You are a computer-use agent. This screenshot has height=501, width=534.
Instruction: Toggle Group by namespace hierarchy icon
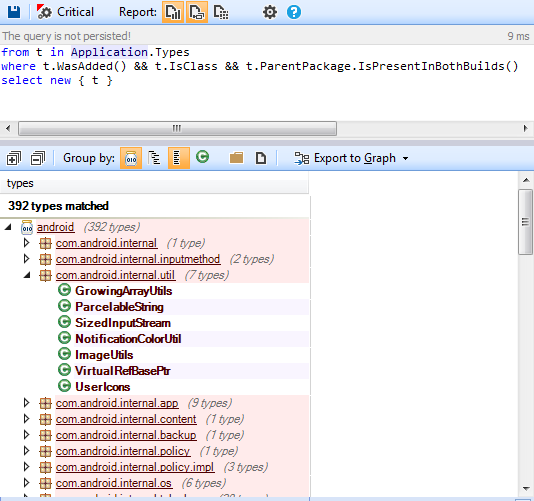154,158
